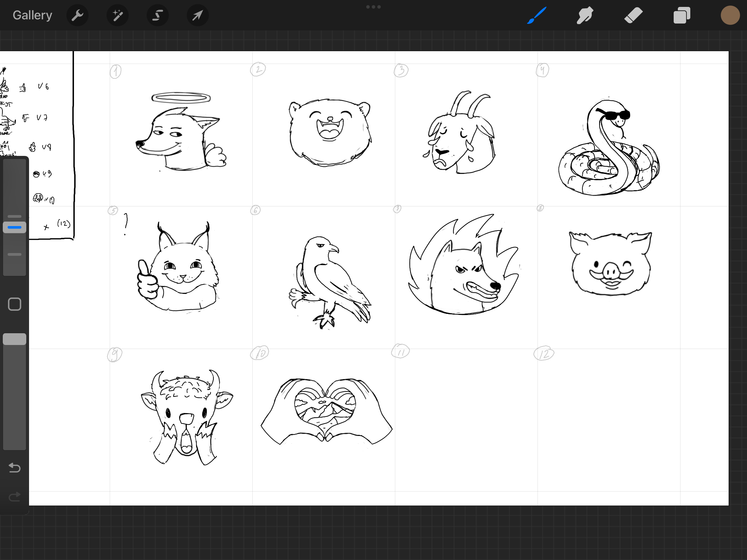Screen dimensions: 747x560
Task: Click the brush opacity slider handle
Action: [15, 339]
